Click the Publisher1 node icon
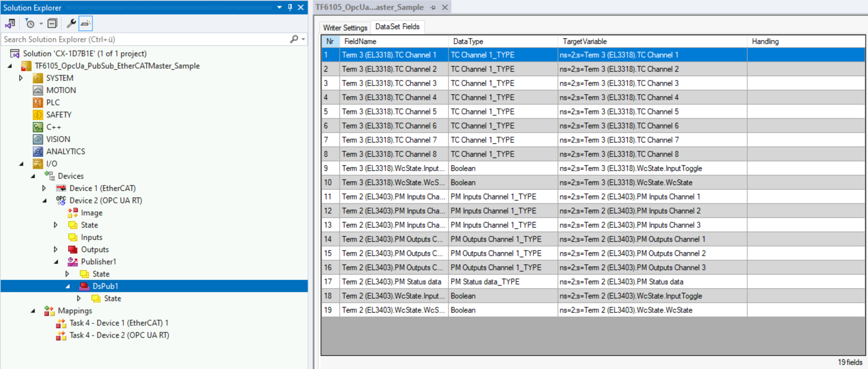 pyautogui.click(x=73, y=262)
